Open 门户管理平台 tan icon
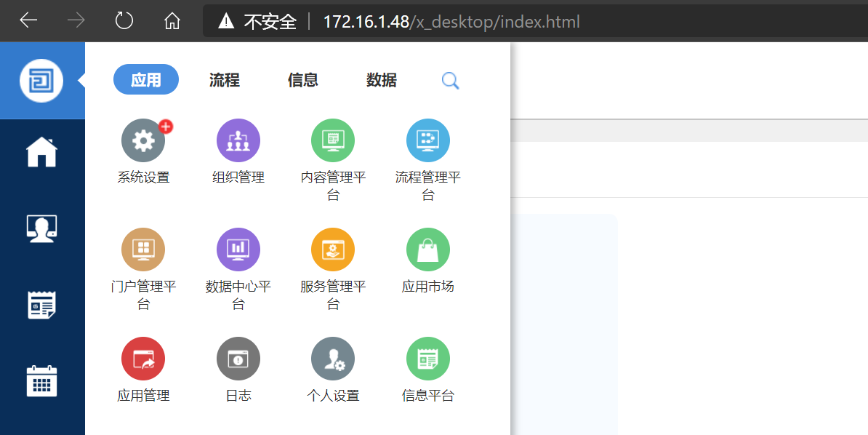This screenshot has height=435, width=868. point(143,250)
